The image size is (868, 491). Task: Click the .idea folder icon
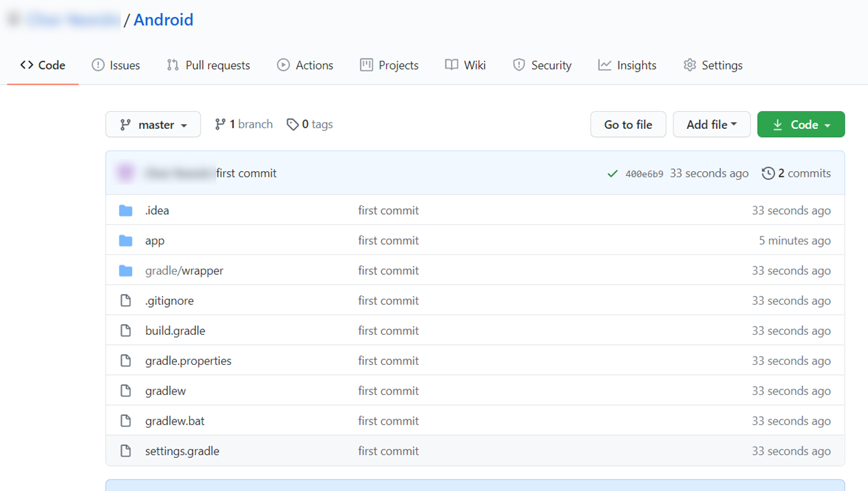tap(126, 211)
